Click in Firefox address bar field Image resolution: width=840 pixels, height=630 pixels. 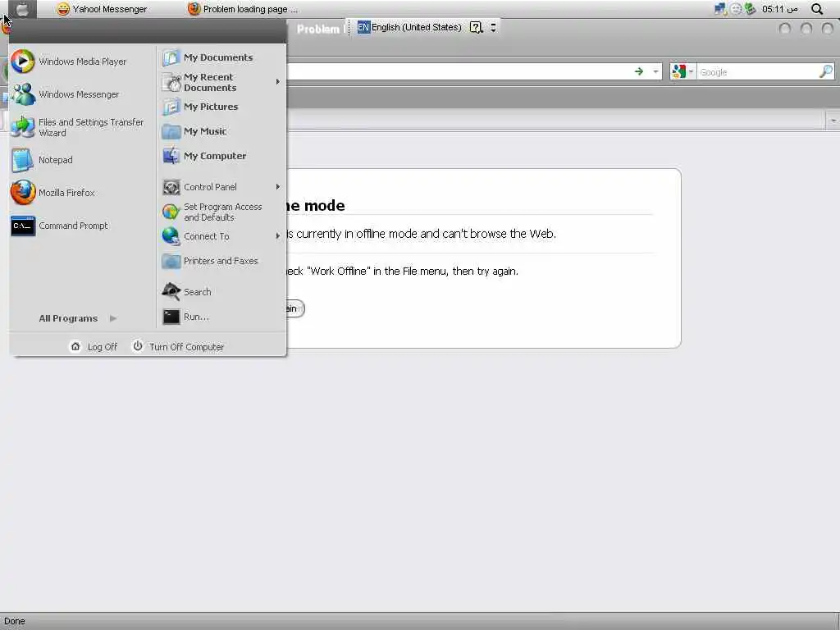[x=458, y=72]
